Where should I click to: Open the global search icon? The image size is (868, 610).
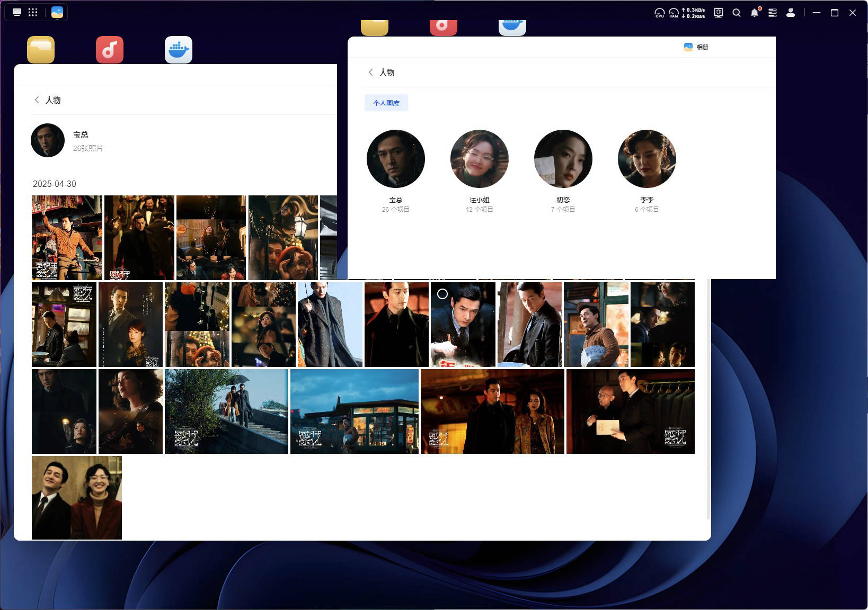coord(737,13)
